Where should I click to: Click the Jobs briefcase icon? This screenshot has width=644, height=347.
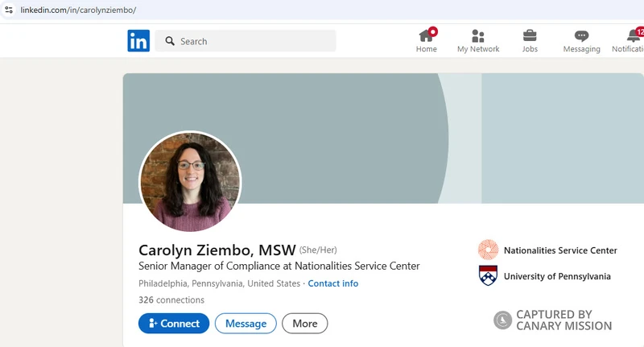pos(530,35)
